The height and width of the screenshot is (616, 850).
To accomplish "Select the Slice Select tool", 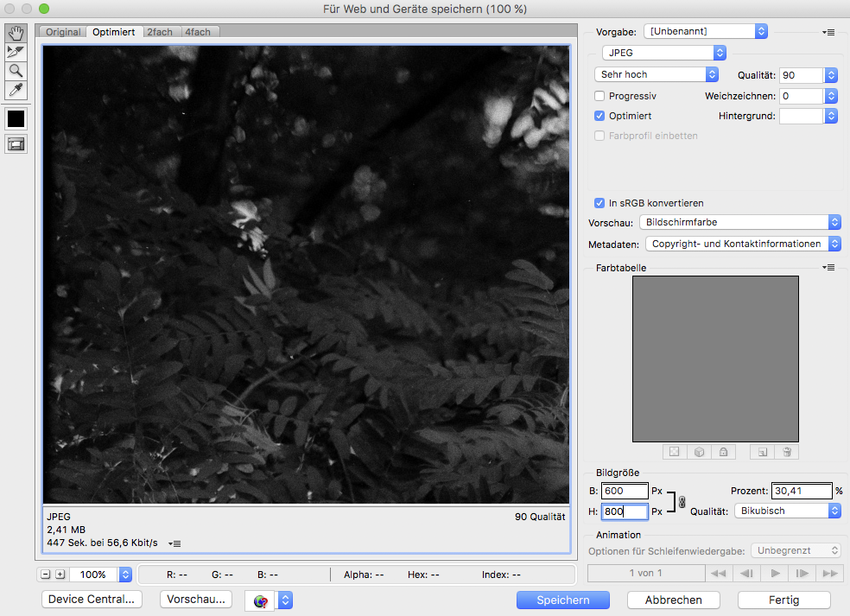I will click(x=16, y=53).
